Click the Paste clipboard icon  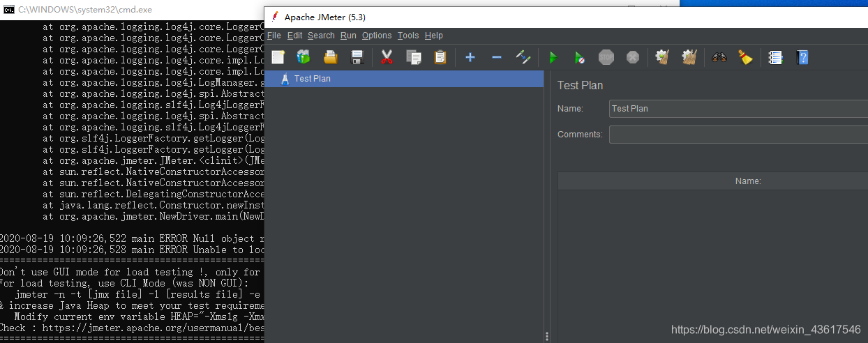point(440,57)
